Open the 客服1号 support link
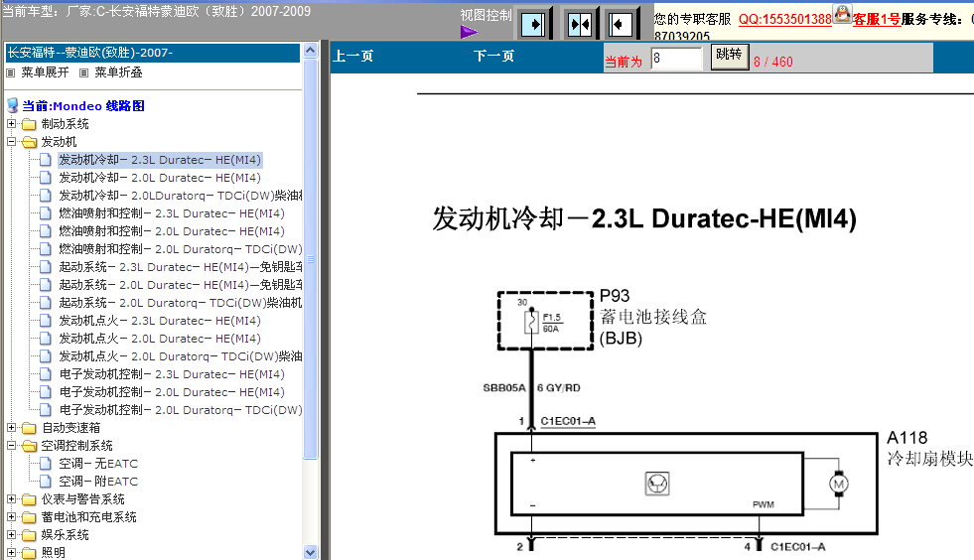Screen dimensions: 974x560 pyautogui.click(x=877, y=19)
